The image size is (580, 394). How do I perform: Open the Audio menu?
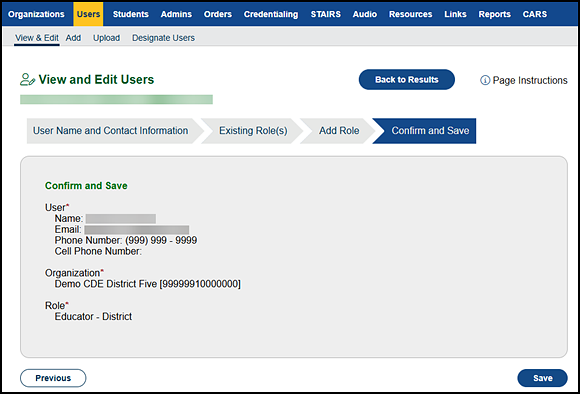tap(365, 14)
